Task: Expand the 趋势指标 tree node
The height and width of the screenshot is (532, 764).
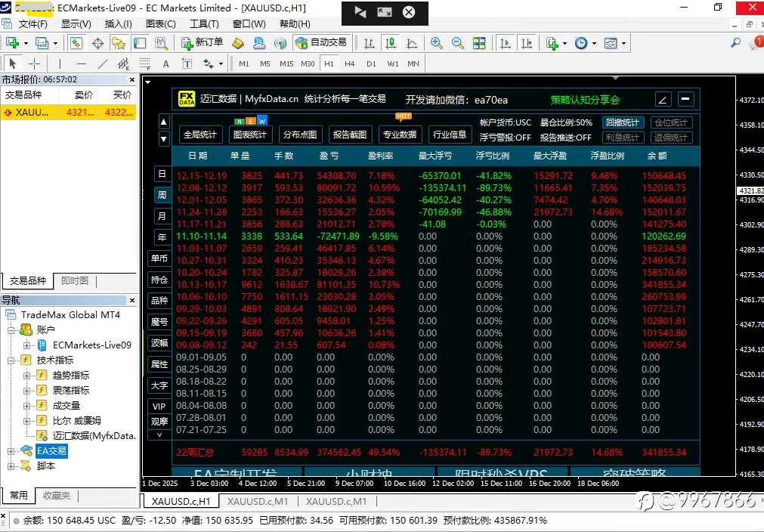Action: 26,376
